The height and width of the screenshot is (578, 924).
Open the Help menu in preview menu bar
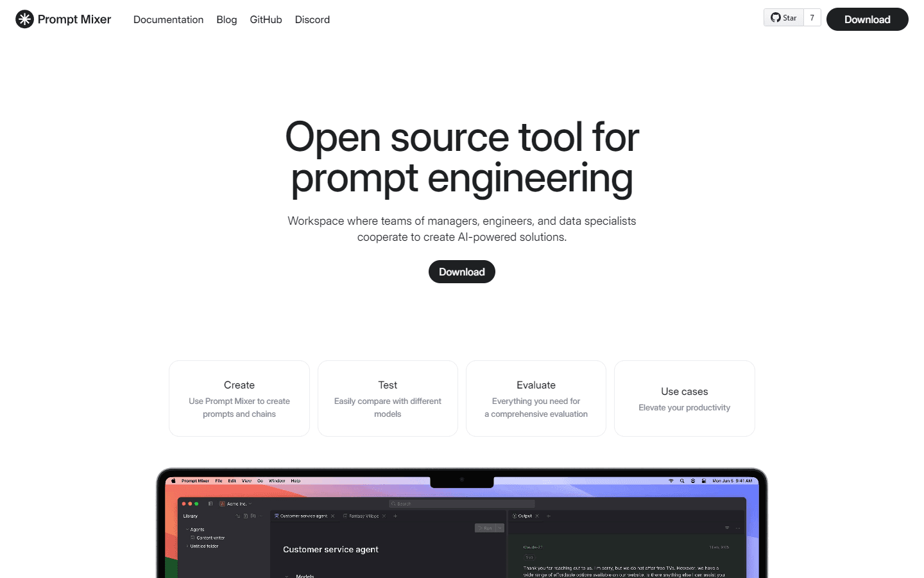coord(296,480)
